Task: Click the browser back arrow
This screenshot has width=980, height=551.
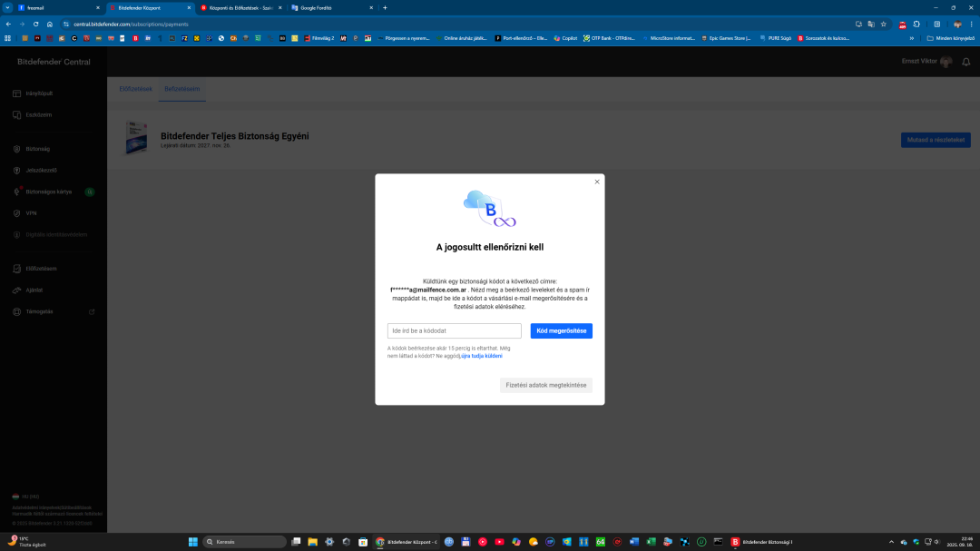Action: (x=8, y=25)
